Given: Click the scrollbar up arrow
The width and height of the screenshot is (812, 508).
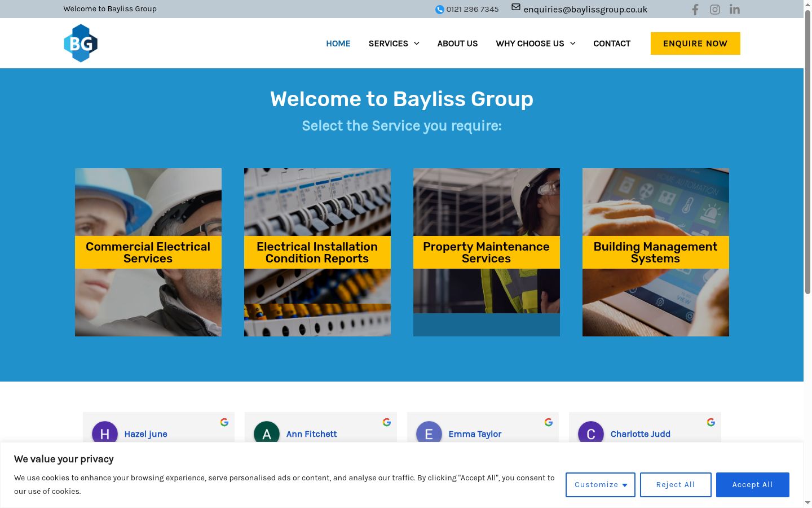Looking at the screenshot, I should [x=807, y=5].
